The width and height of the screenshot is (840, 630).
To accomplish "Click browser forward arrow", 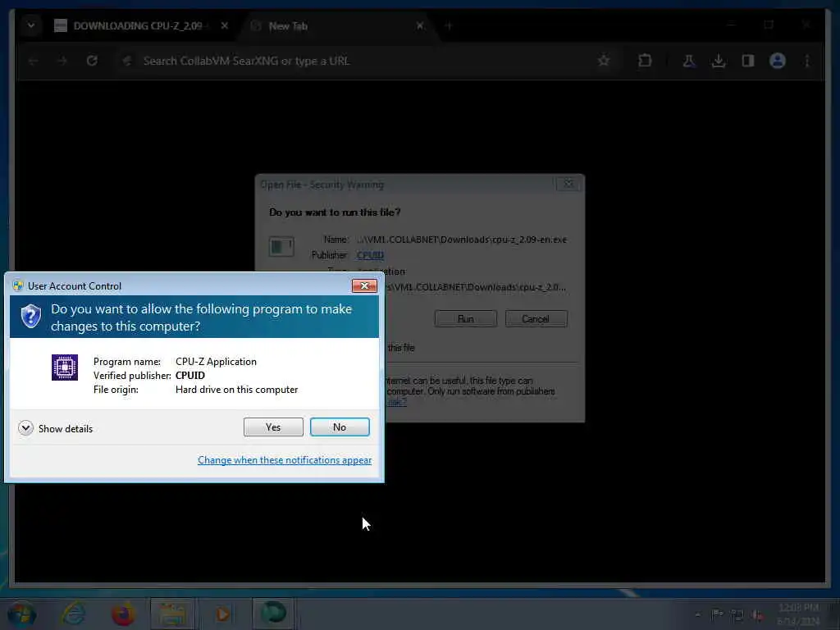I will [x=62, y=61].
